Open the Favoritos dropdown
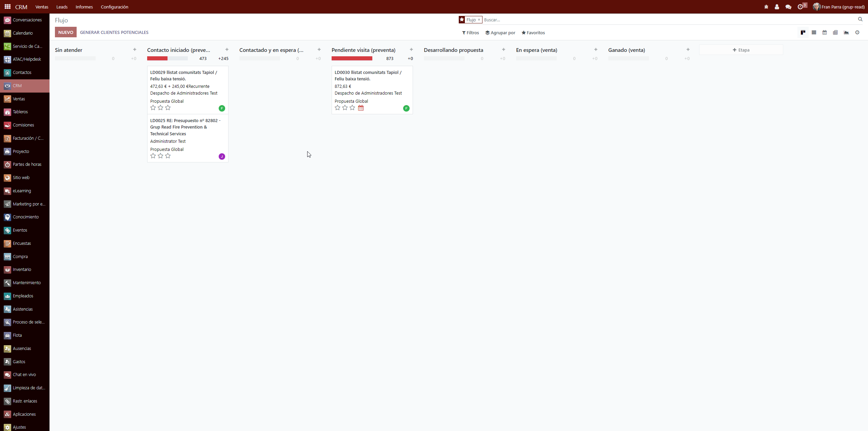 (533, 33)
